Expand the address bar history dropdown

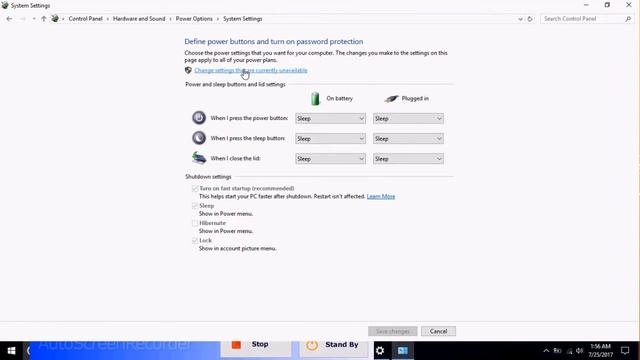520,19
